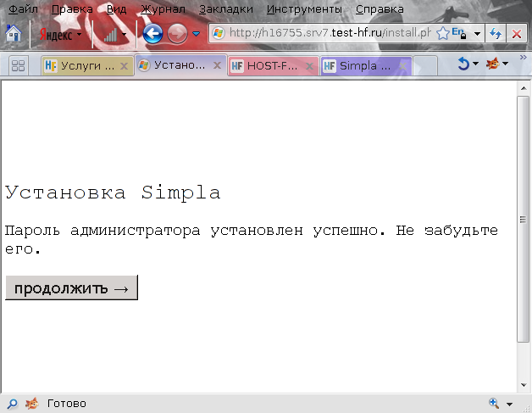
Task: Go back with the blue arrow button
Action: 152,34
